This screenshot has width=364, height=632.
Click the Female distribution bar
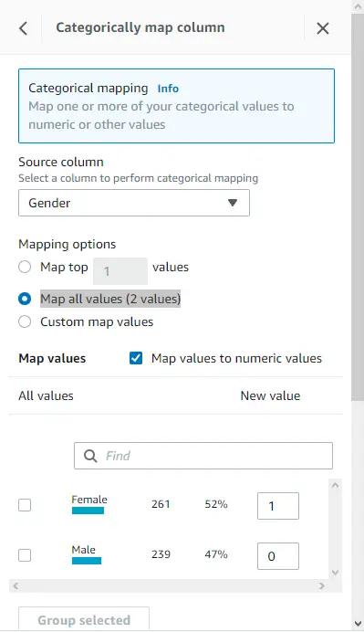[88, 511]
